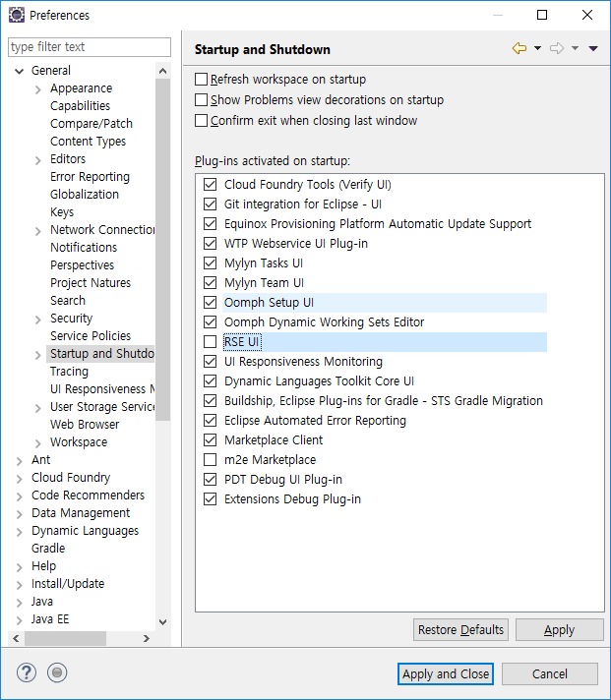Select Compare/Patch preference page
Image resolution: width=611 pixels, height=700 pixels.
coord(92,123)
